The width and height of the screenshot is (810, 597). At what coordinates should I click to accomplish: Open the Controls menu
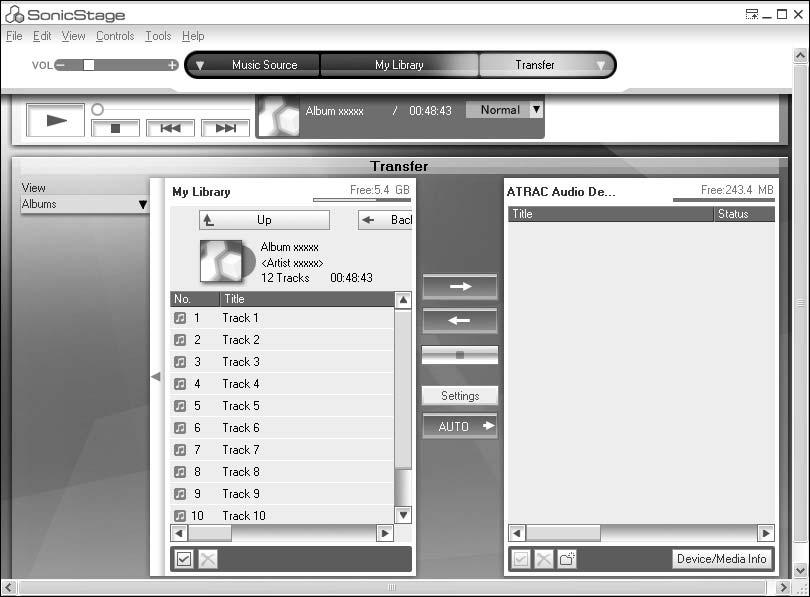(x=115, y=36)
